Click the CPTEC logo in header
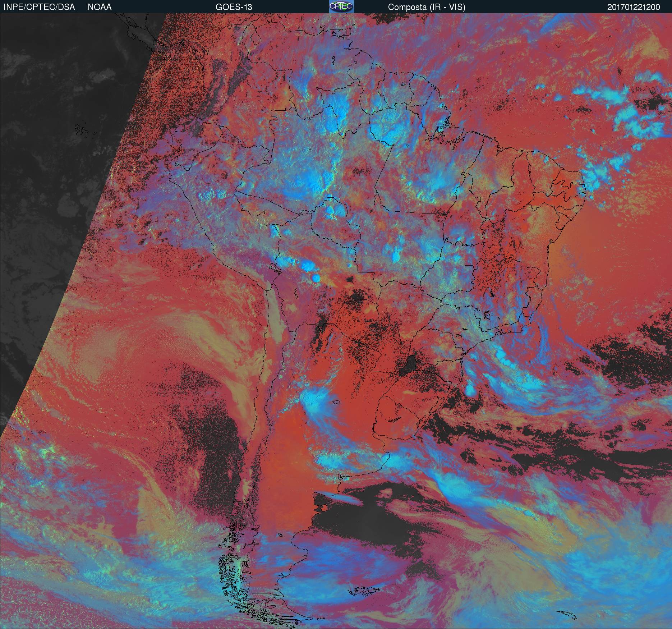This screenshot has height=629, width=672. point(341,6)
